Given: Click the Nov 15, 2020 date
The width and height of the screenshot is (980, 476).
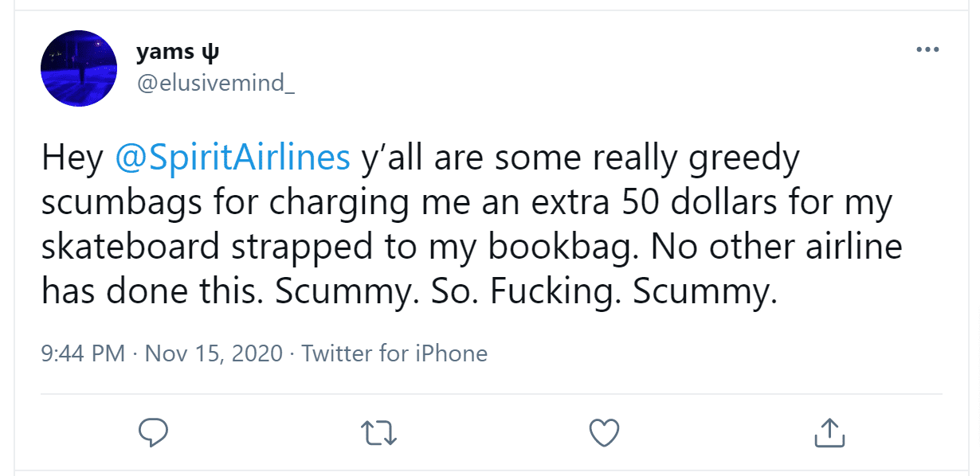Looking at the screenshot, I should 214,353.
